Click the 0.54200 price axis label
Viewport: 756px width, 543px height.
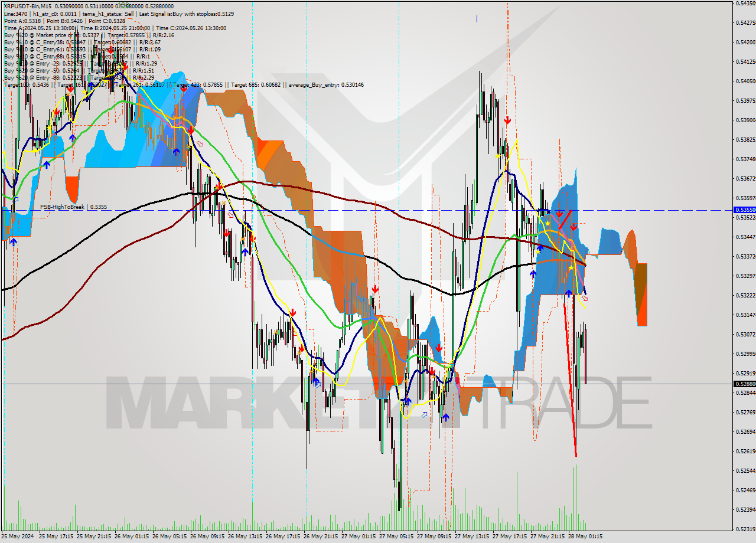745,42
